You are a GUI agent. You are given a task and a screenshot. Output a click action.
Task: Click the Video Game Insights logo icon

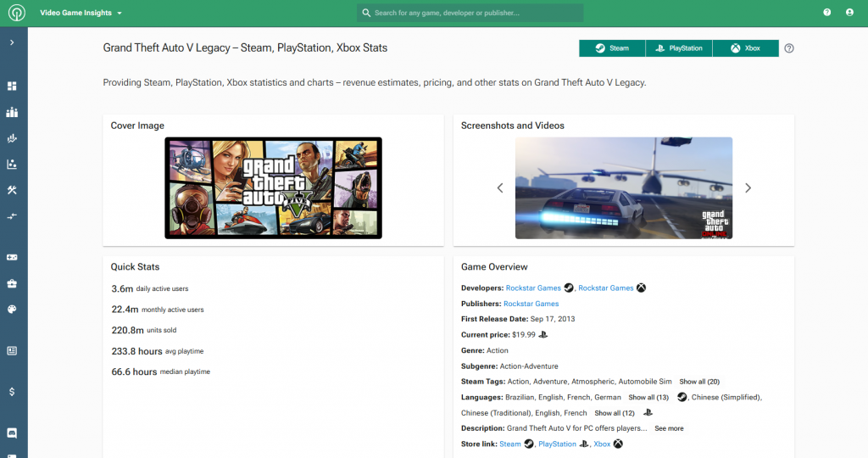coord(17,13)
